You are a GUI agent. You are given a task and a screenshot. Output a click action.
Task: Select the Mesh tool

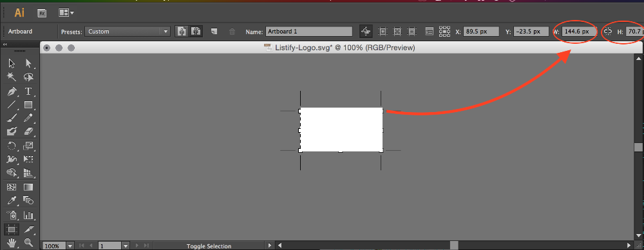[x=12, y=187]
